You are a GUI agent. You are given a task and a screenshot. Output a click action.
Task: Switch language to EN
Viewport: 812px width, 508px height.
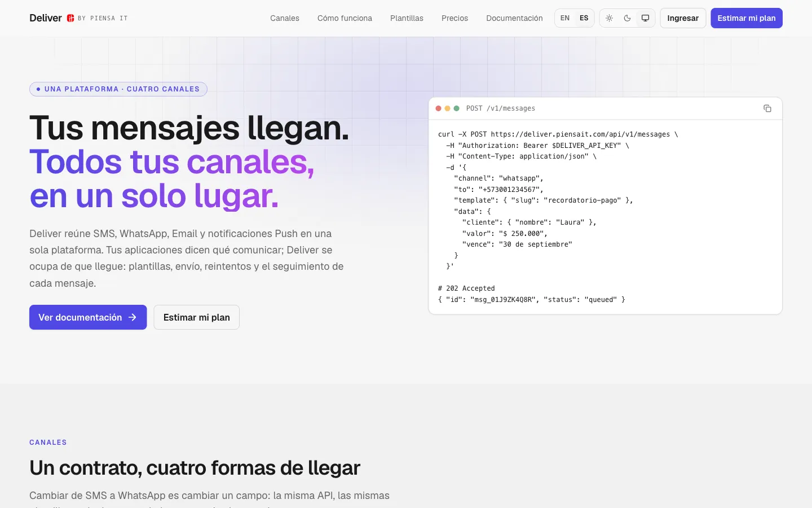(565, 18)
